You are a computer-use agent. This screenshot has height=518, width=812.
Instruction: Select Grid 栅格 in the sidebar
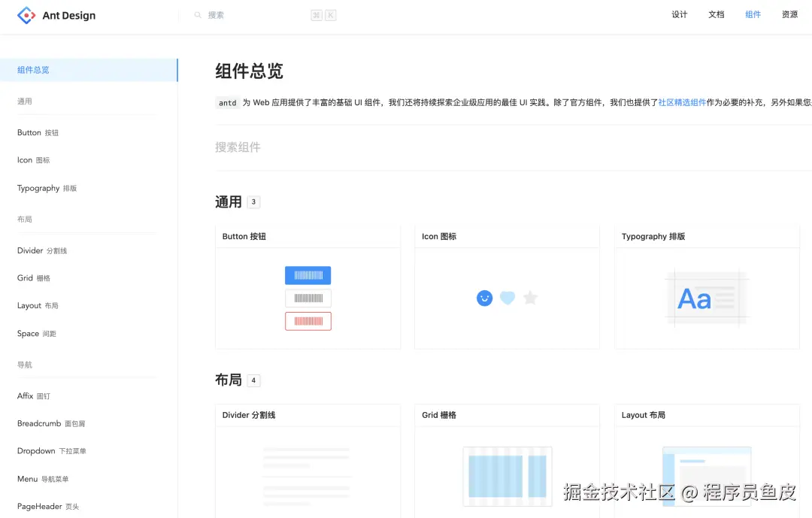pyautogui.click(x=33, y=277)
